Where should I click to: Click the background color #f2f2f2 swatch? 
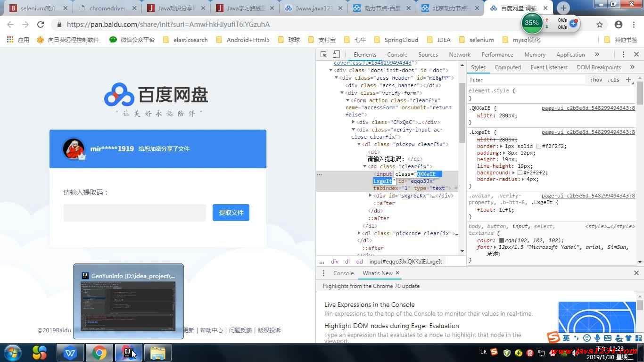520,173
